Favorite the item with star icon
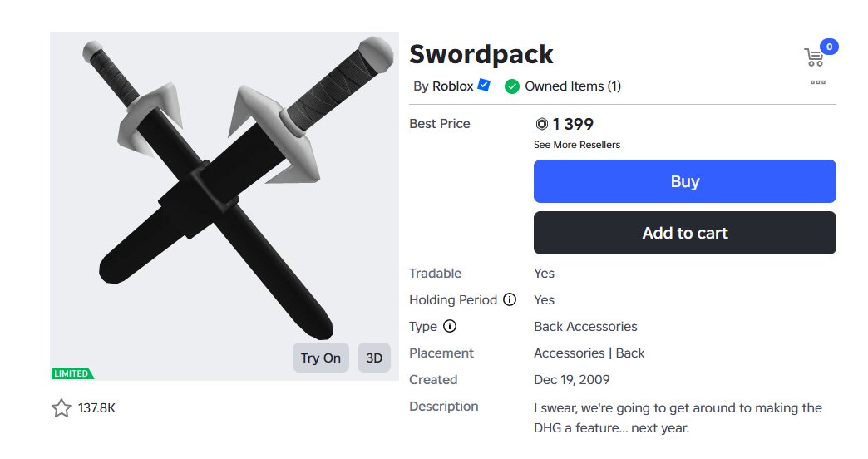Screen dimensions: 868x459 coord(62,408)
